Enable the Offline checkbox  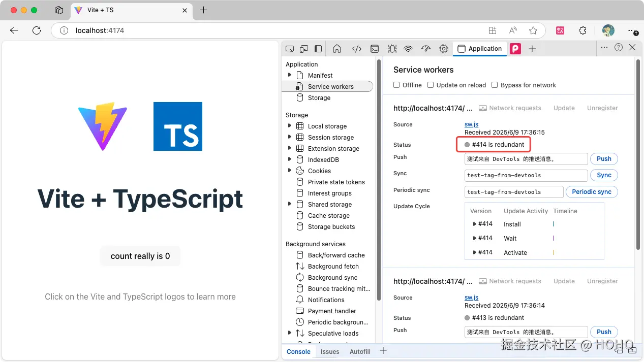click(397, 85)
